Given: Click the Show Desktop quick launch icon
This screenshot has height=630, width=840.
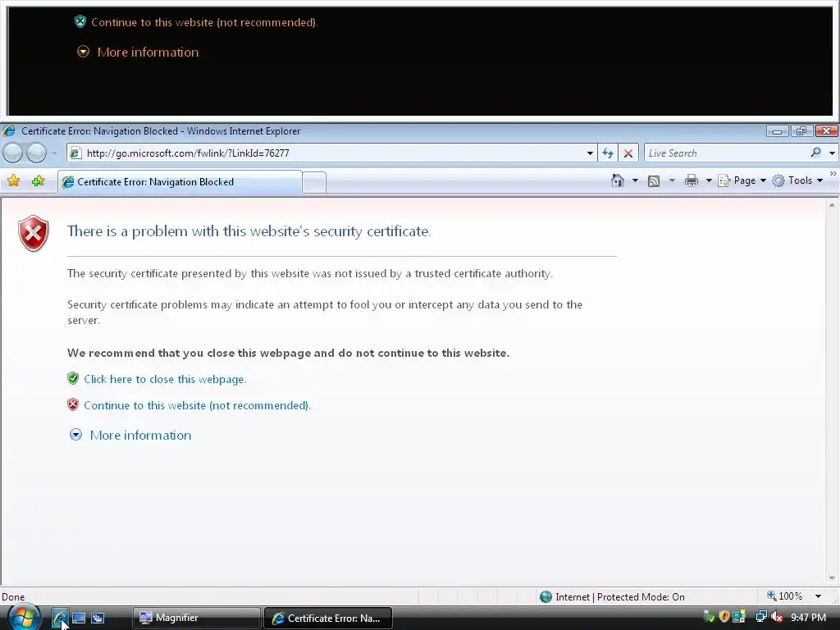Looking at the screenshot, I should [79, 619].
